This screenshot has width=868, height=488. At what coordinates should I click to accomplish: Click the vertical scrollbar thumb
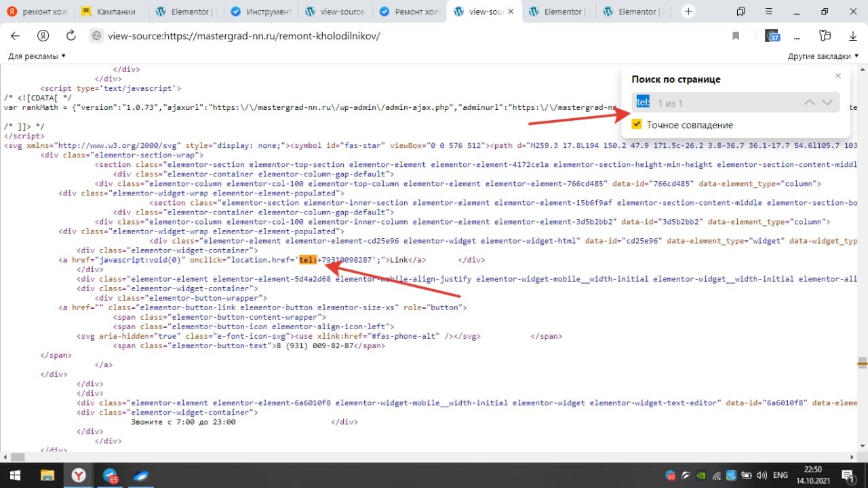[x=862, y=363]
